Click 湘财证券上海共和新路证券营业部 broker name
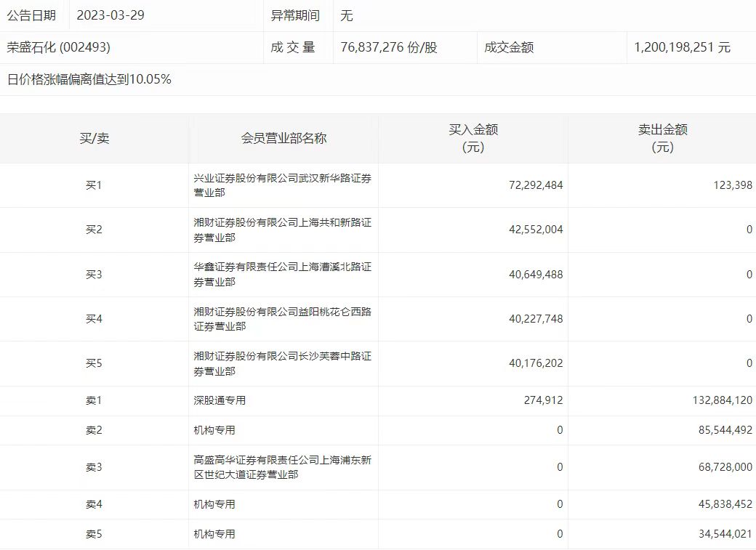 [283, 230]
